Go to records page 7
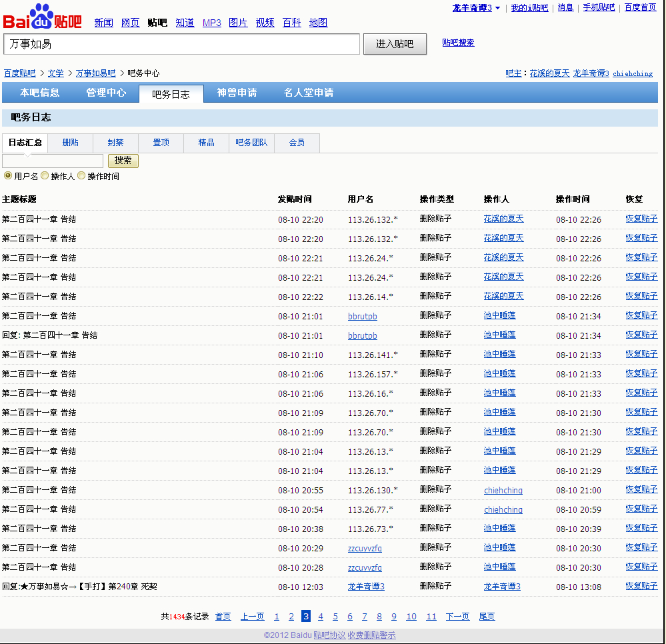 point(365,617)
